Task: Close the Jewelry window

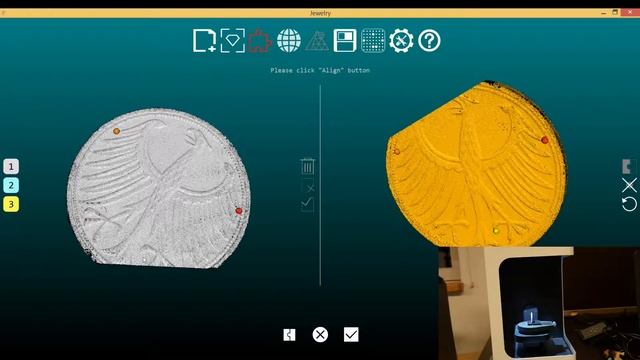Action: click(630, 13)
